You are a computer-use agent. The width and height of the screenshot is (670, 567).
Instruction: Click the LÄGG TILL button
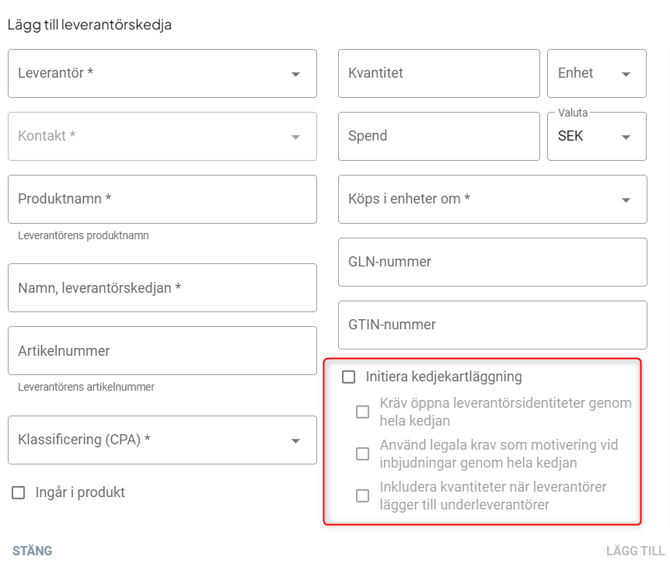click(x=635, y=551)
